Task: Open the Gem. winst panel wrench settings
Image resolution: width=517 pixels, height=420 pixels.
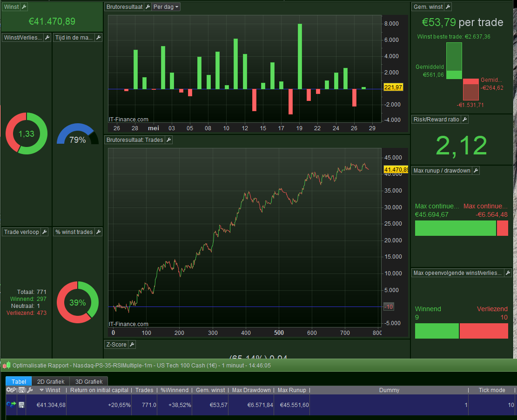Action: coord(448,7)
